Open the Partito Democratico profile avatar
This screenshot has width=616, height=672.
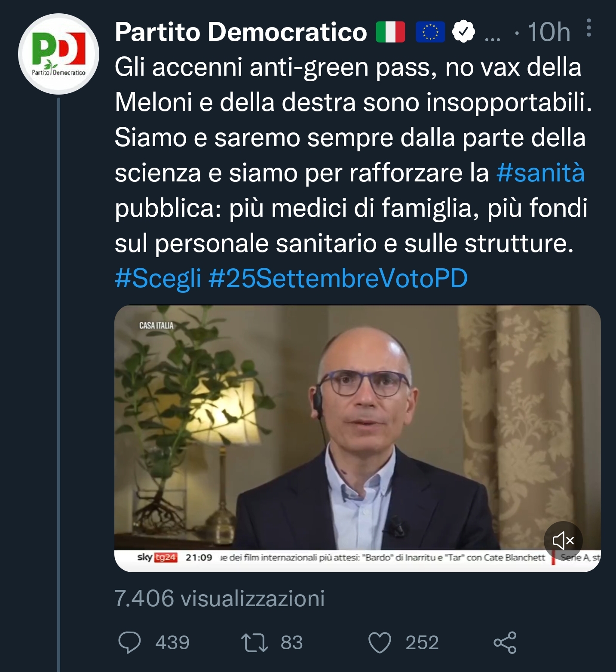58,54
